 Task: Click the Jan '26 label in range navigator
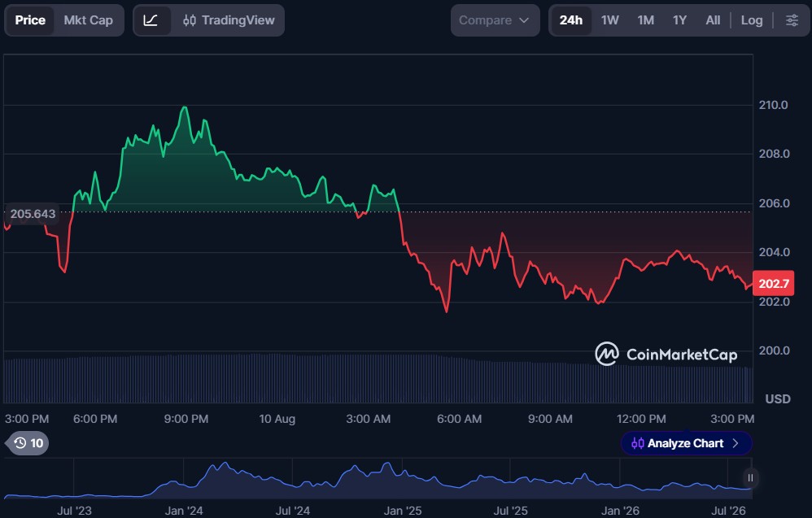(x=620, y=511)
